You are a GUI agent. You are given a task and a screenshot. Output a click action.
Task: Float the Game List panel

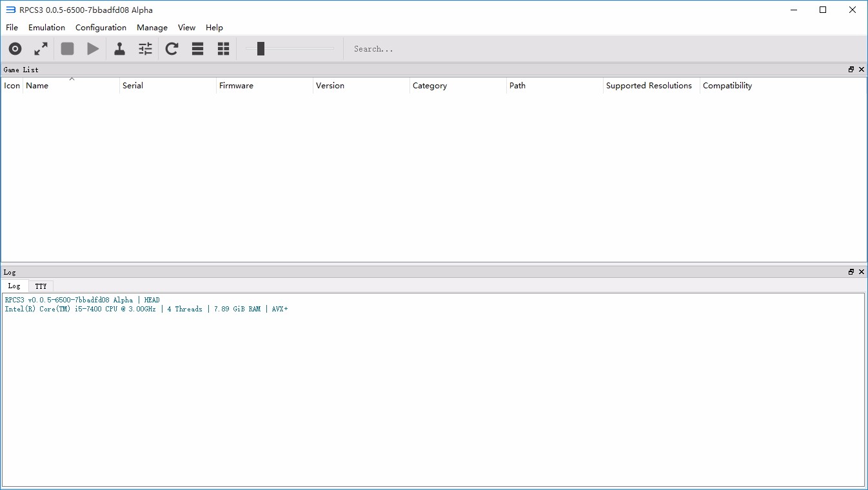(x=851, y=70)
